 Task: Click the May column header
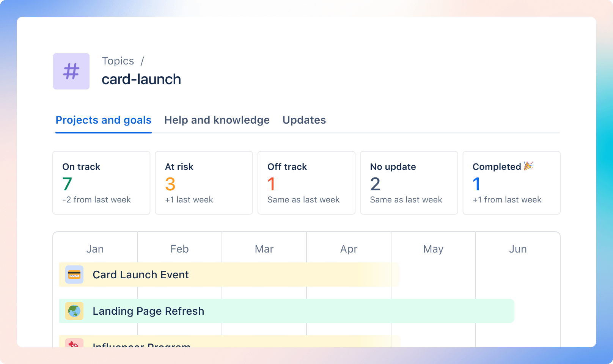click(x=433, y=249)
